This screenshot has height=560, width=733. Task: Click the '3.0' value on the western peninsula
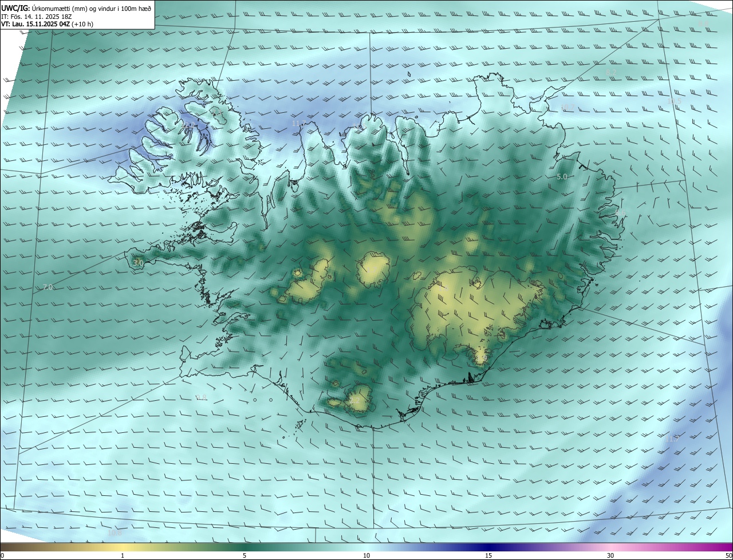pos(138,262)
